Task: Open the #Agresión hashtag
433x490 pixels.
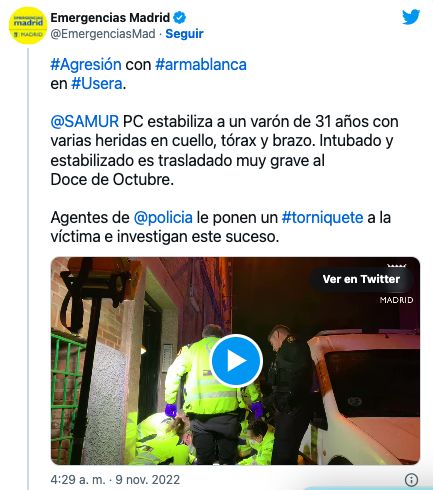Action: tap(86, 64)
